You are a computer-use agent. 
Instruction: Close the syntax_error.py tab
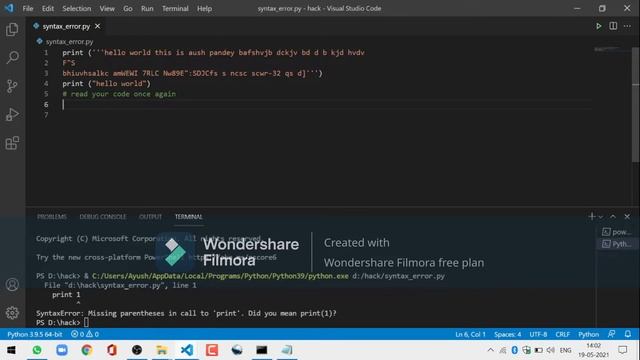[98, 26]
